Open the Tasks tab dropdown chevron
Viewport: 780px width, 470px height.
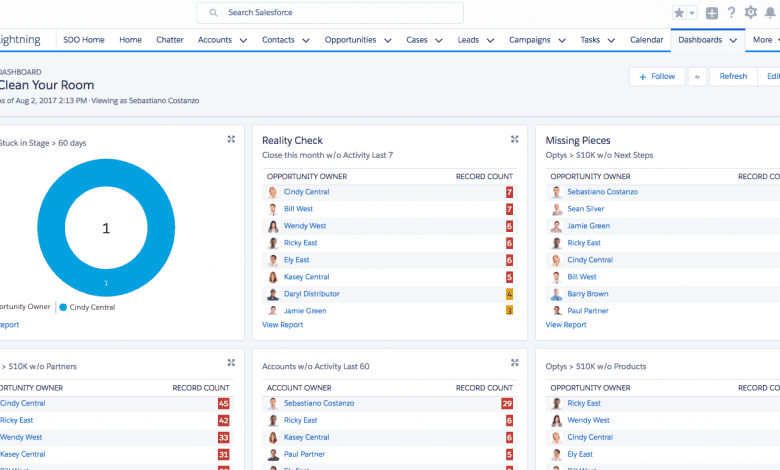click(611, 40)
